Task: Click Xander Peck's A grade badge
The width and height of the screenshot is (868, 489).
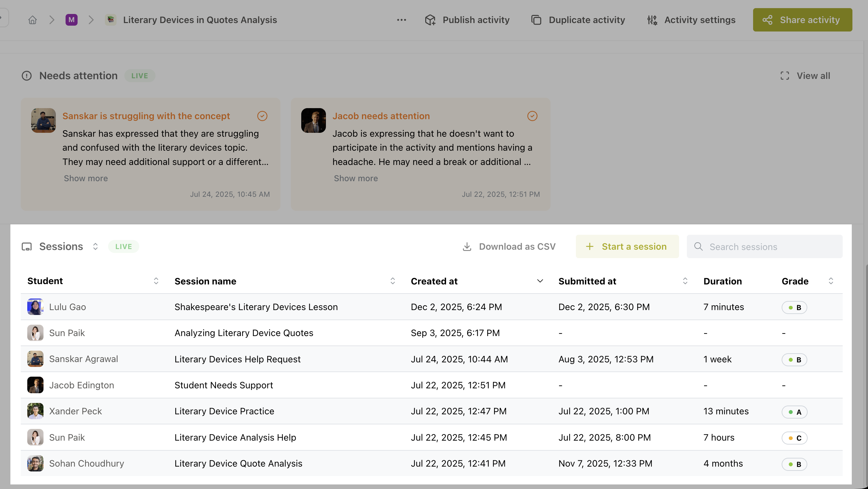Action: click(794, 412)
